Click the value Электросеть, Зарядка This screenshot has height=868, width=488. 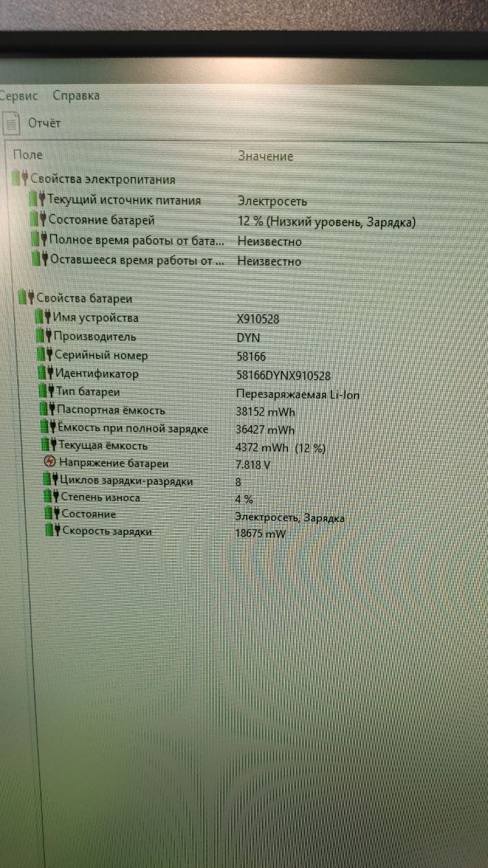289,517
